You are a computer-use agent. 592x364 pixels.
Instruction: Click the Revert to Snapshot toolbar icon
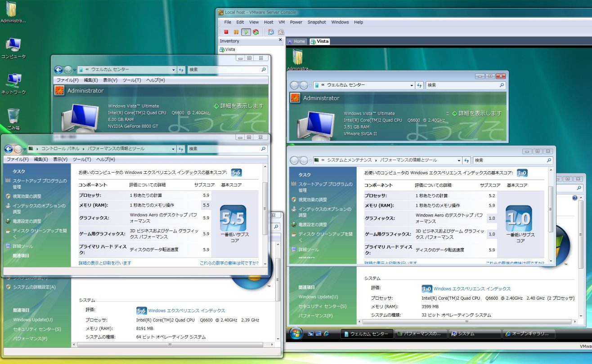click(281, 32)
